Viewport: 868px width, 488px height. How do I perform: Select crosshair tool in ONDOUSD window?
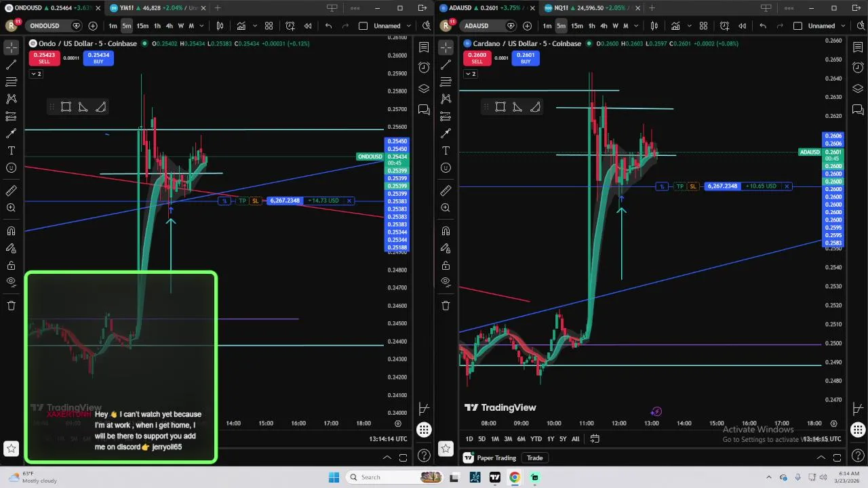[11, 47]
